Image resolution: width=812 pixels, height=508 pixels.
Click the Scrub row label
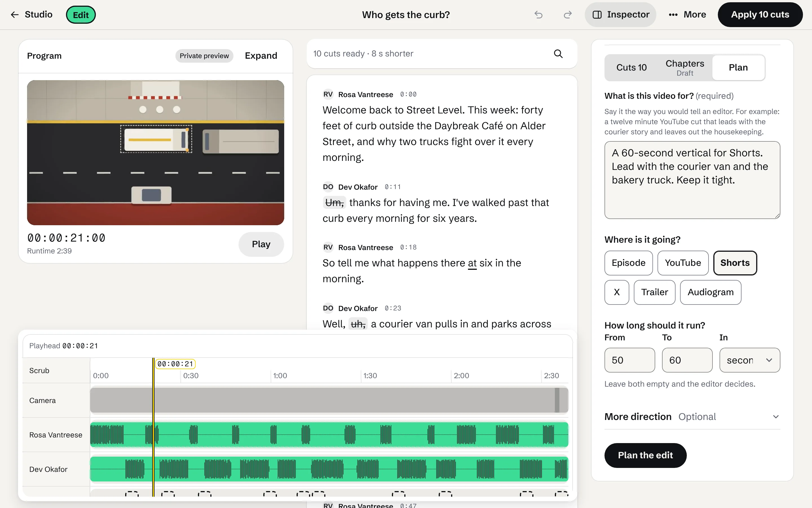(x=39, y=371)
